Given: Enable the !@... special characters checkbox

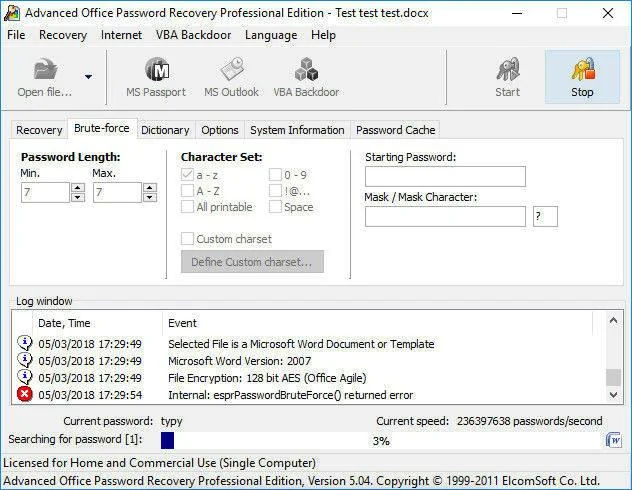Looking at the screenshot, I should [x=275, y=191].
